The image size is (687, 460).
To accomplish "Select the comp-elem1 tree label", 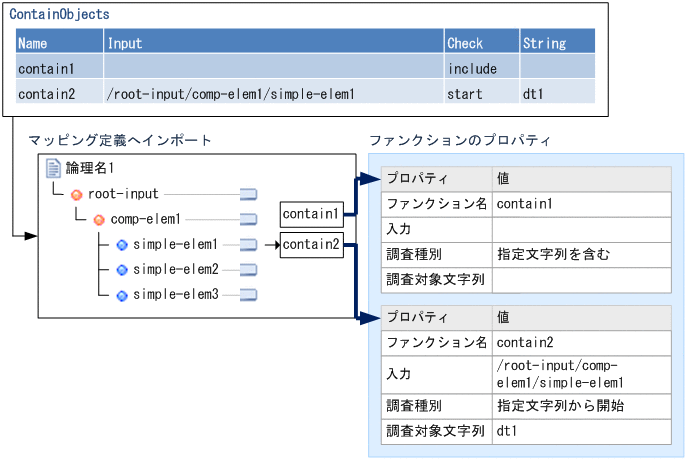I will pyautogui.click(x=145, y=219).
